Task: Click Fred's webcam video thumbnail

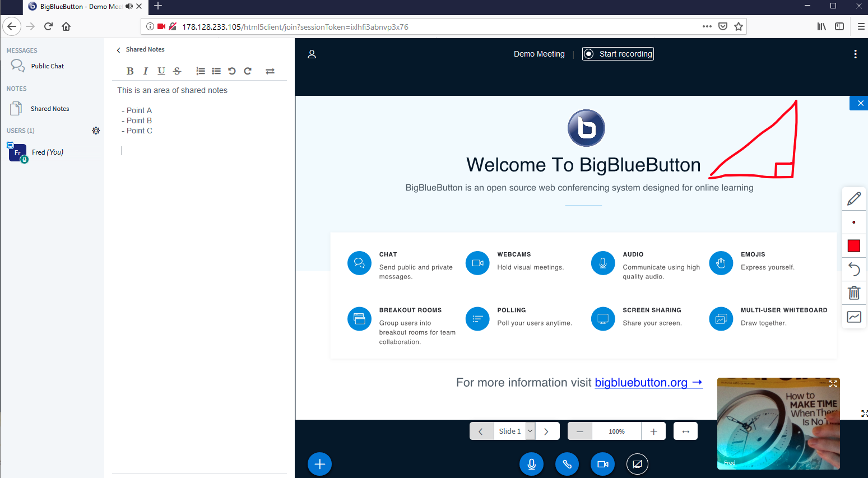Action: tap(778, 424)
